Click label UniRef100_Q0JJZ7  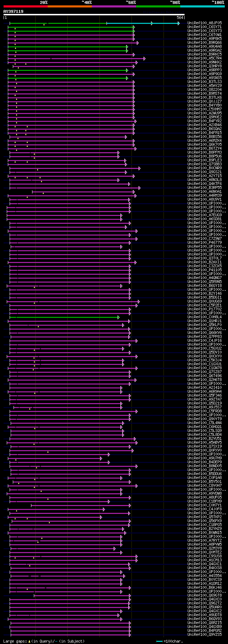[x=204, y=102]
